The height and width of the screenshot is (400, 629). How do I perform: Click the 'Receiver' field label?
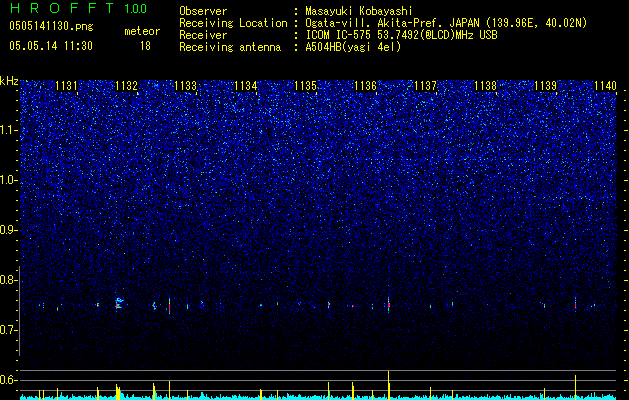point(203,35)
